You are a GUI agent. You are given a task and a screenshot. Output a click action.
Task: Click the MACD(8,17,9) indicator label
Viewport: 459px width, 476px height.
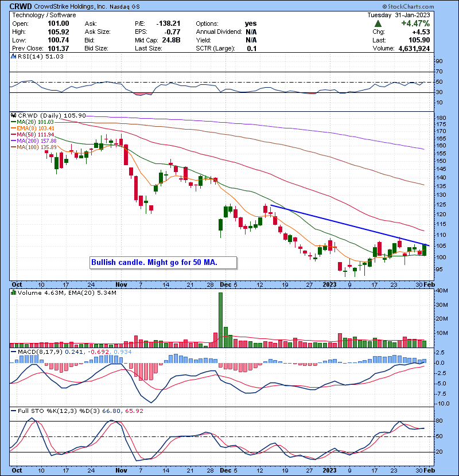coord(40,352)
